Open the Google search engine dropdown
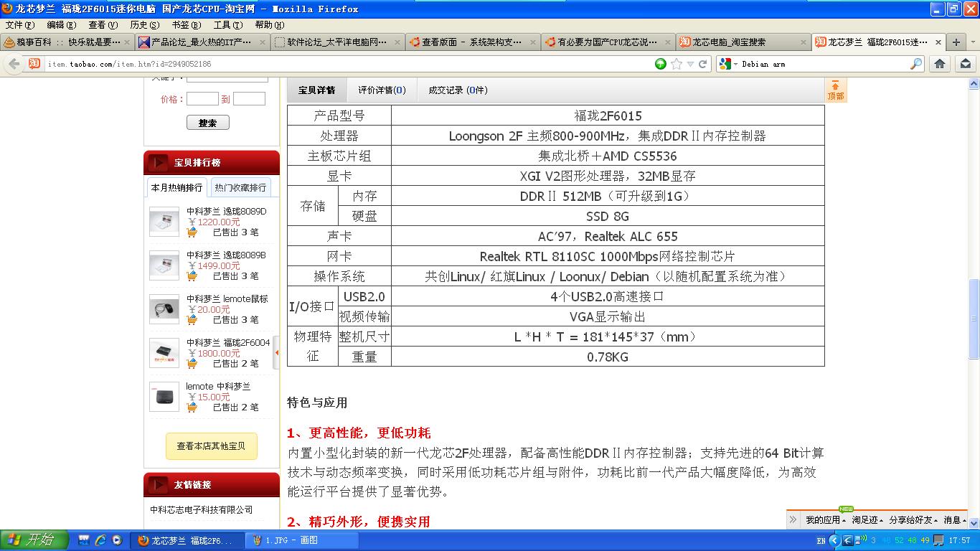The width and height of the screenshot is (980, 551). [727, 64]
